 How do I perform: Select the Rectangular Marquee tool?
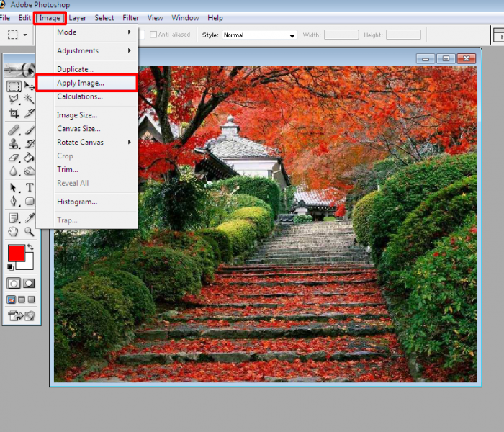click(x=14, y=86)
